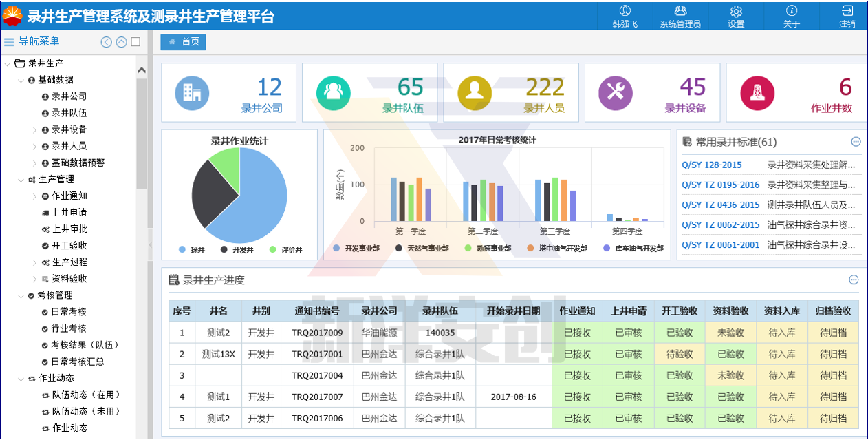
Task: Click 华油能源 company cell
Action: [380, 333]
